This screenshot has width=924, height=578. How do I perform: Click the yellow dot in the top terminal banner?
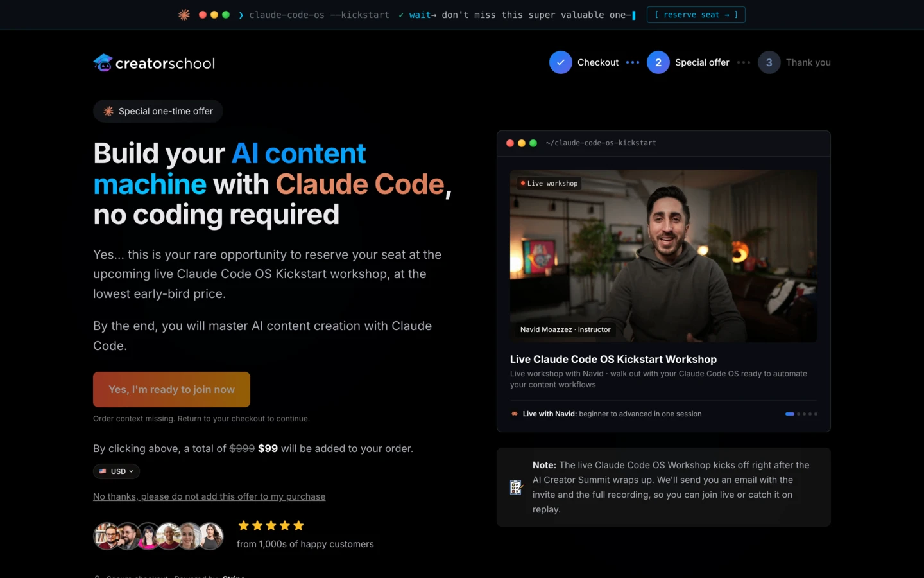(214, 15)
